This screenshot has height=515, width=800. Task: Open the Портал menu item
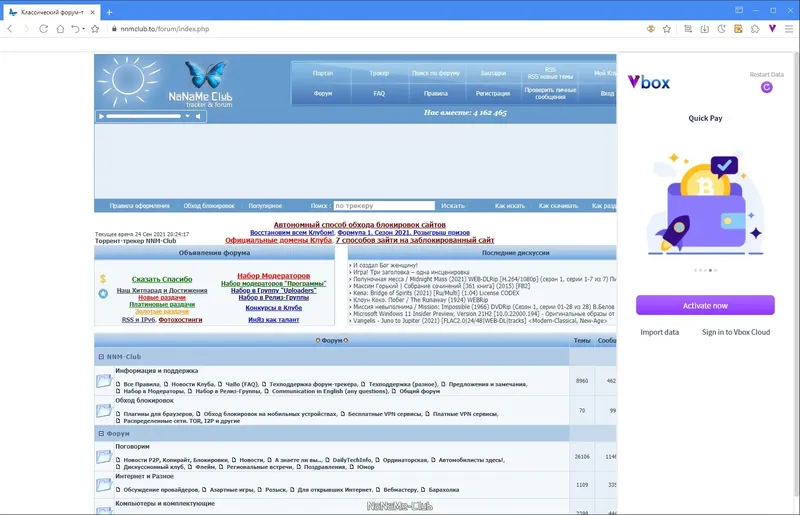[322, 73]
